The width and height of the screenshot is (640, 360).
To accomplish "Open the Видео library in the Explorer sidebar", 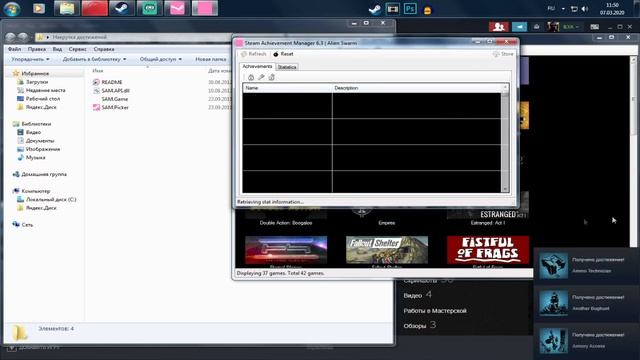I will [x=29, y=132].
